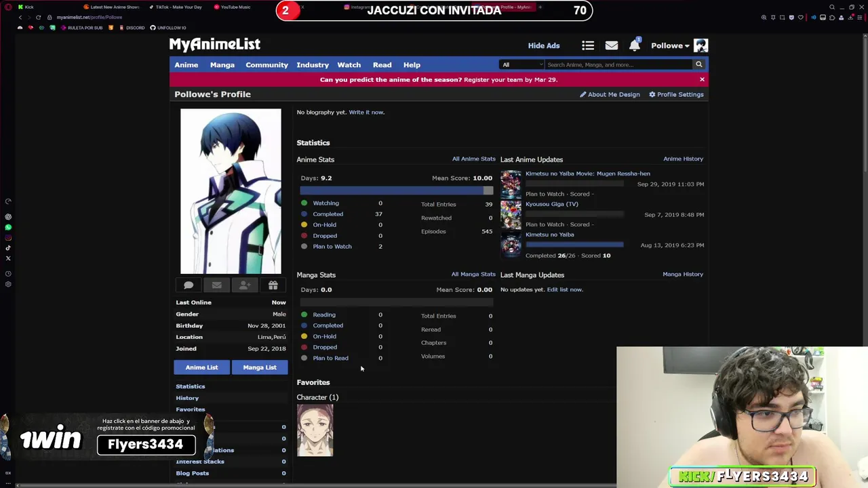868x488 pixels.
Task: Click the anime Completed status link
Action: tap(328, 214)
